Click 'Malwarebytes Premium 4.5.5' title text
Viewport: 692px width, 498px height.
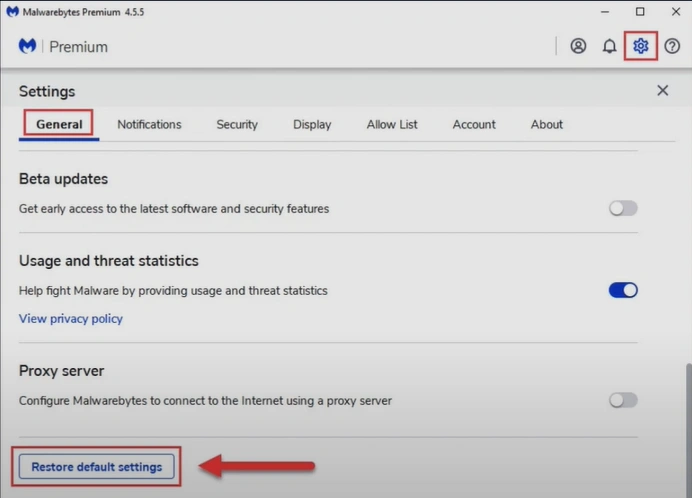point(83,12)
